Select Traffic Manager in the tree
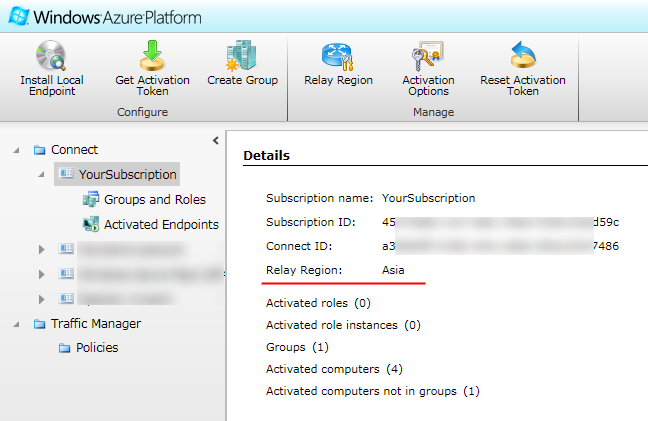The height and width of the screenshot is (421, 648). click(96, 323)
